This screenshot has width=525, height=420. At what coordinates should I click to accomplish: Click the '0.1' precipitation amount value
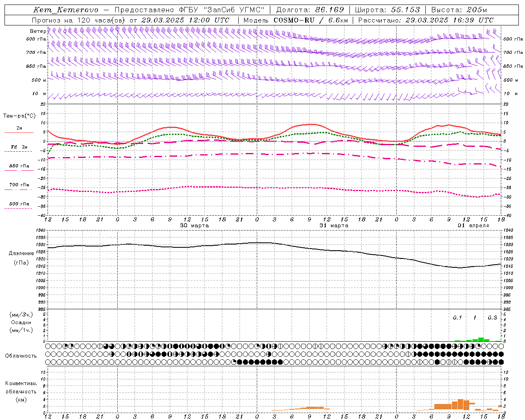457,318
